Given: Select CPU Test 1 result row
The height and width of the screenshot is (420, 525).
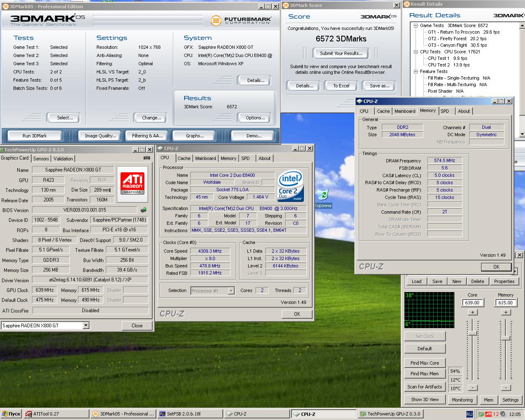Looking at the screenshot, I should click(447, 58).
